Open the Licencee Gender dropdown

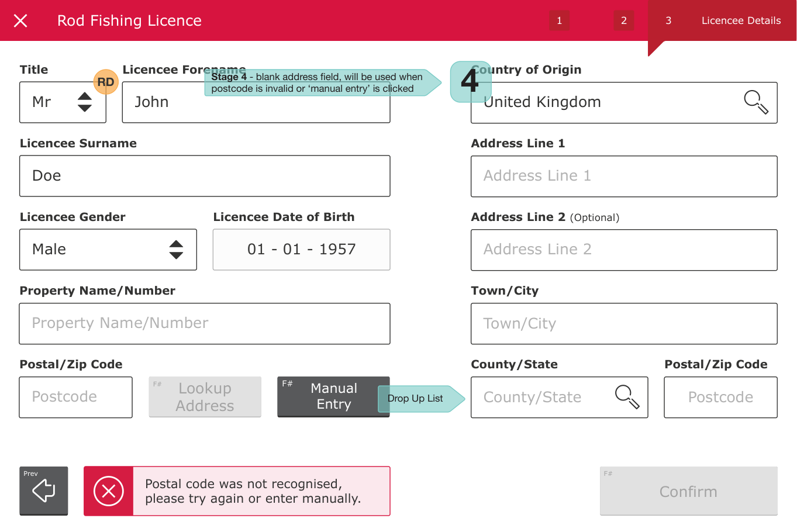click(108, 250)
